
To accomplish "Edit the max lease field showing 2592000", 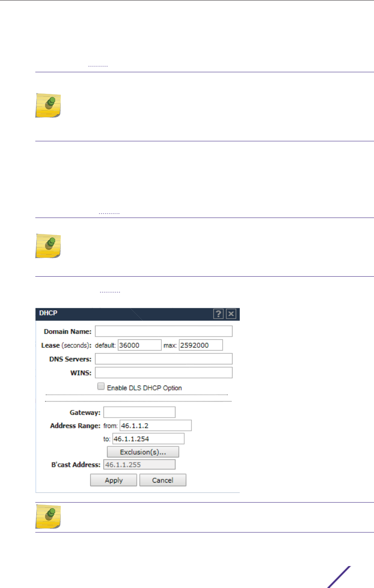I will 201,345.
